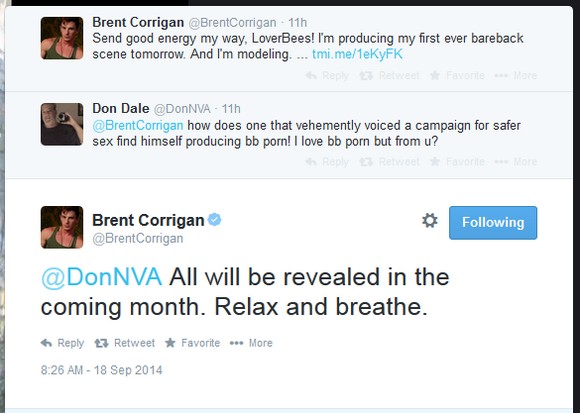
Task: Click @DonNVA mention in main tweet
Action: (x=101, y=277)
